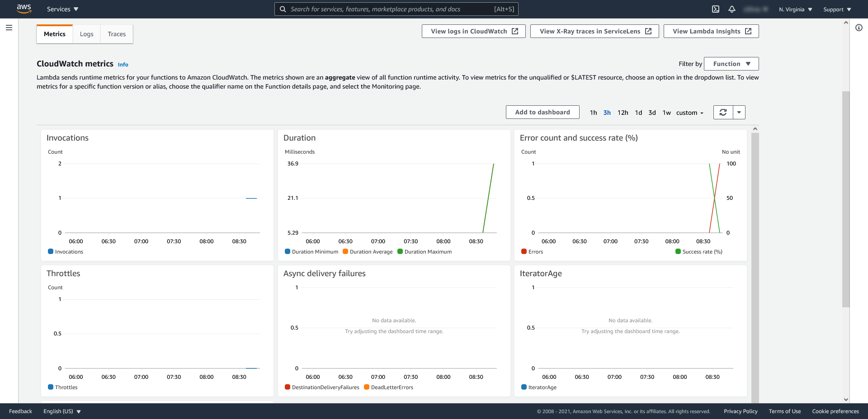Click the page scrollbar down arrow

point(846,400)
